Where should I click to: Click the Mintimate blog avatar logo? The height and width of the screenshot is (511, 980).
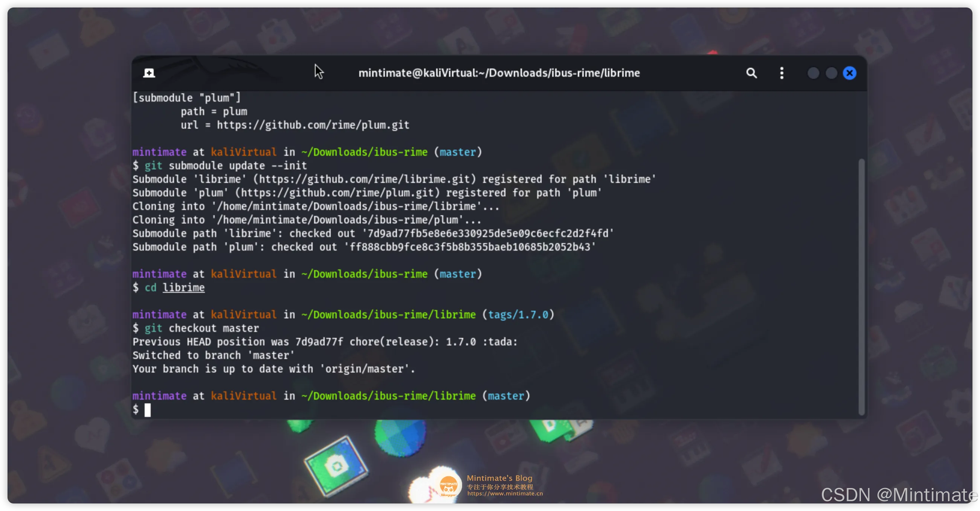click(x=448, y=485)
